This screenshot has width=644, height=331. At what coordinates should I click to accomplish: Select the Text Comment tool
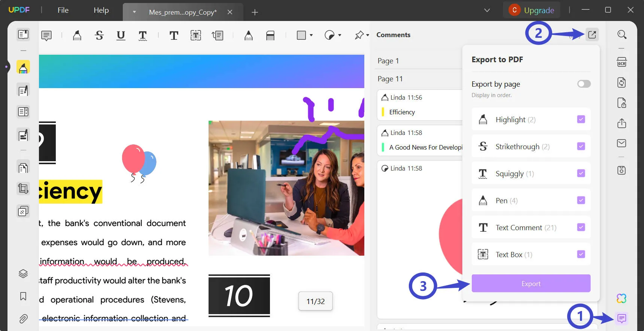click(x=174, y=36)
